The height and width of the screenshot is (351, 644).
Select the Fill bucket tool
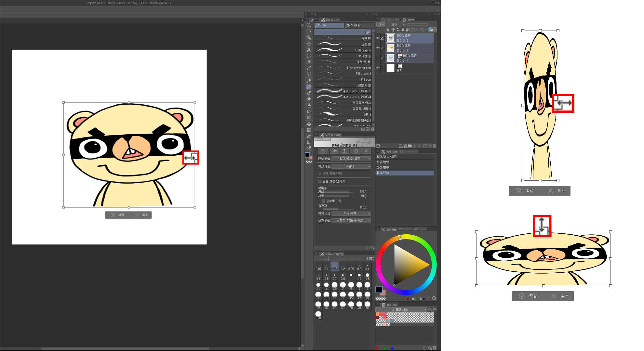[x=309, y=124]
